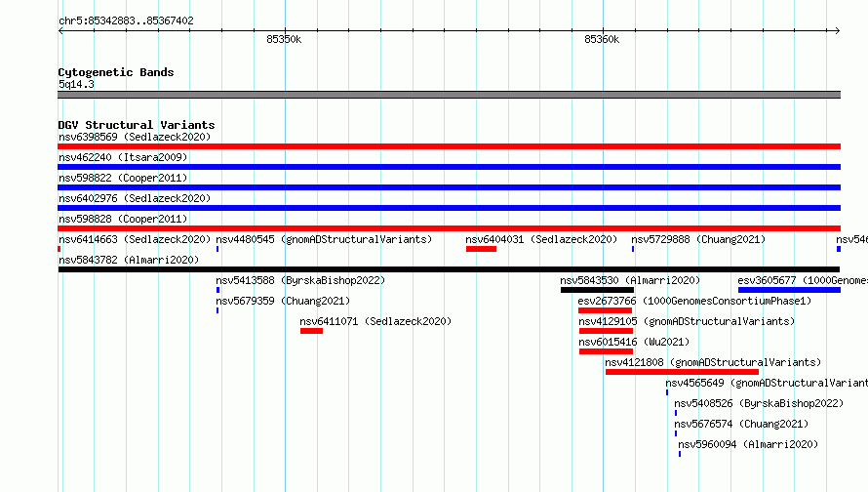Select the blue bar under nsv598822

(449, 187)
